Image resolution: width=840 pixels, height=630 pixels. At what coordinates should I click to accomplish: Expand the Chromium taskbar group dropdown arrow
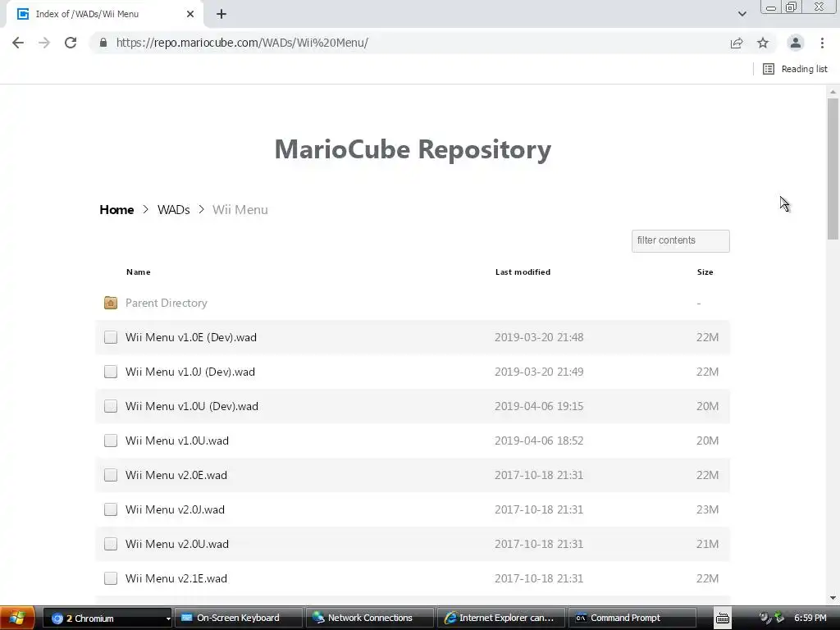click(x=167, y=619)
